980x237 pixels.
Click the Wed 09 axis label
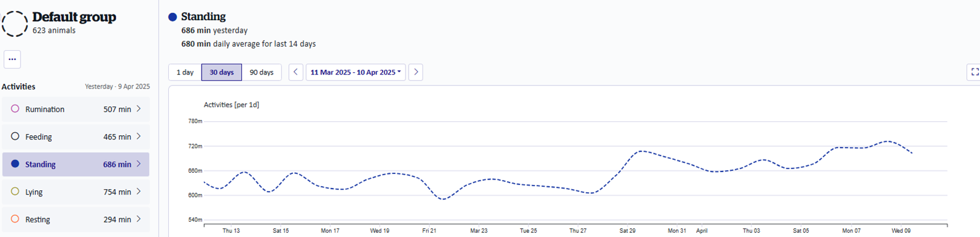[901, 231]
